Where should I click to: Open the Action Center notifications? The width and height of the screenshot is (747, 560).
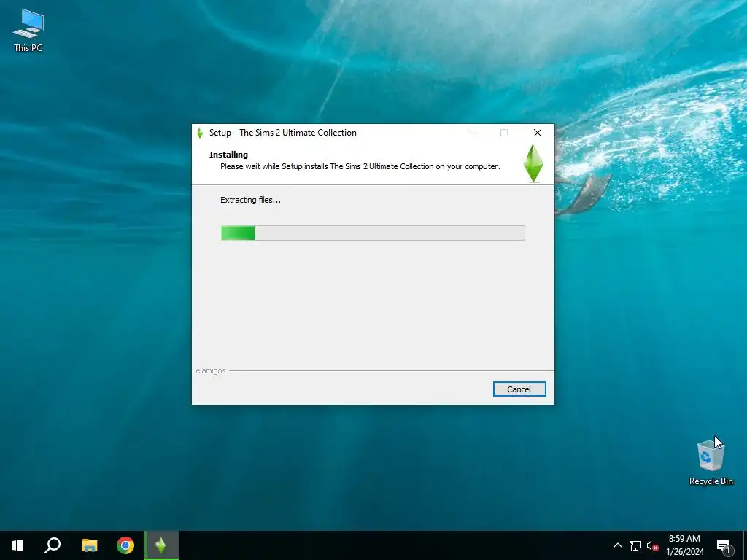(x=724, y=545)
